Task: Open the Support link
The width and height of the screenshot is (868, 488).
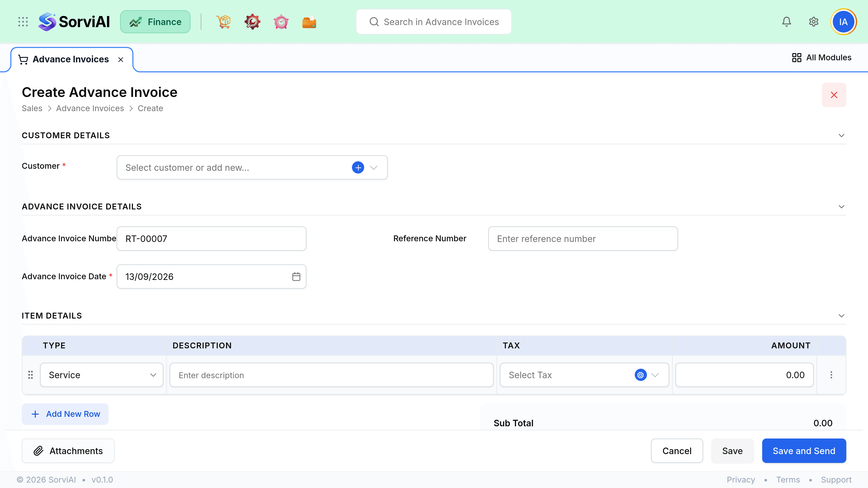Action: 836,480
